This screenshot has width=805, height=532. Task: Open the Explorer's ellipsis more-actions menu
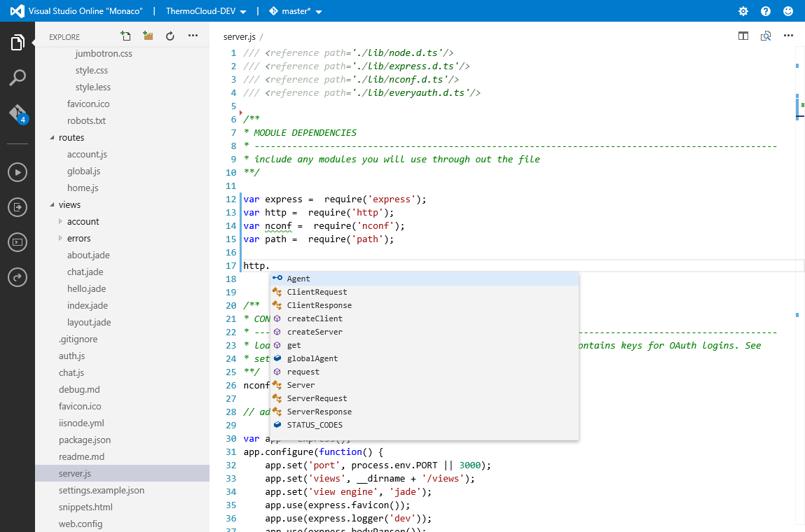tap(193, 36)
